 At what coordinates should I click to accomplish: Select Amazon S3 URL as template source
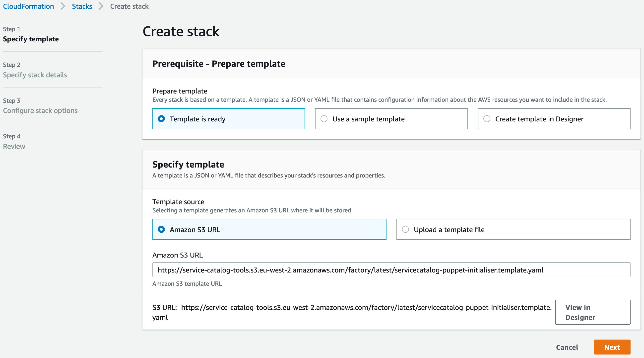(x=269, y=229)
